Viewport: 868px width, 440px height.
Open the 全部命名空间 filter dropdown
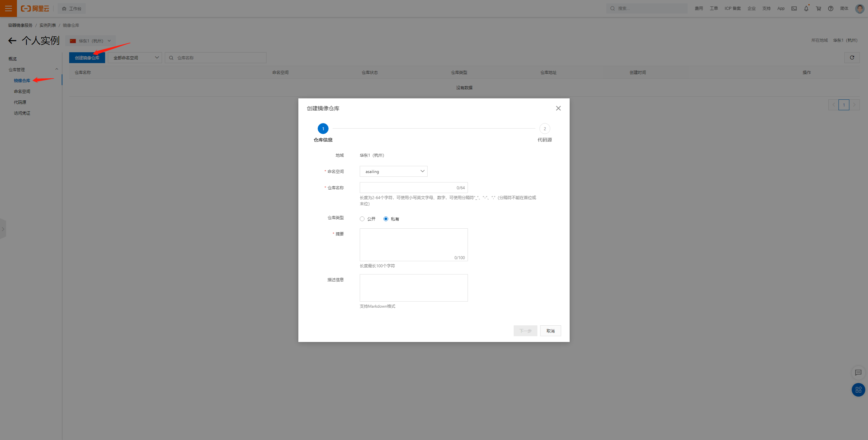click(x=135, y=58)
